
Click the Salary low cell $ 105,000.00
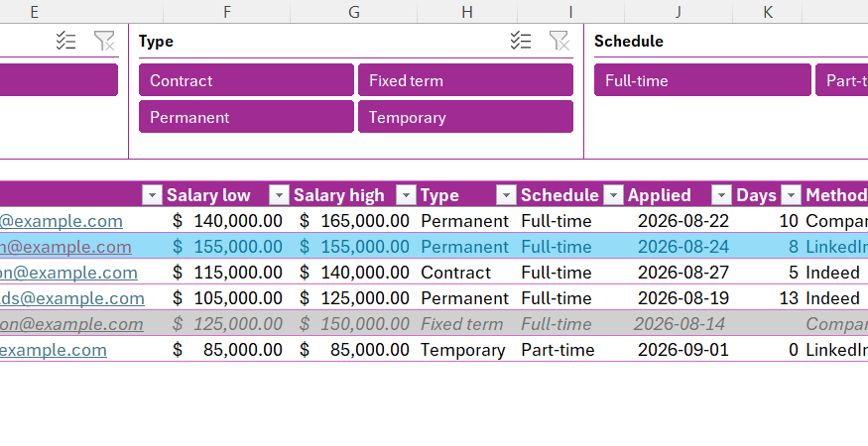coord(227,298)
